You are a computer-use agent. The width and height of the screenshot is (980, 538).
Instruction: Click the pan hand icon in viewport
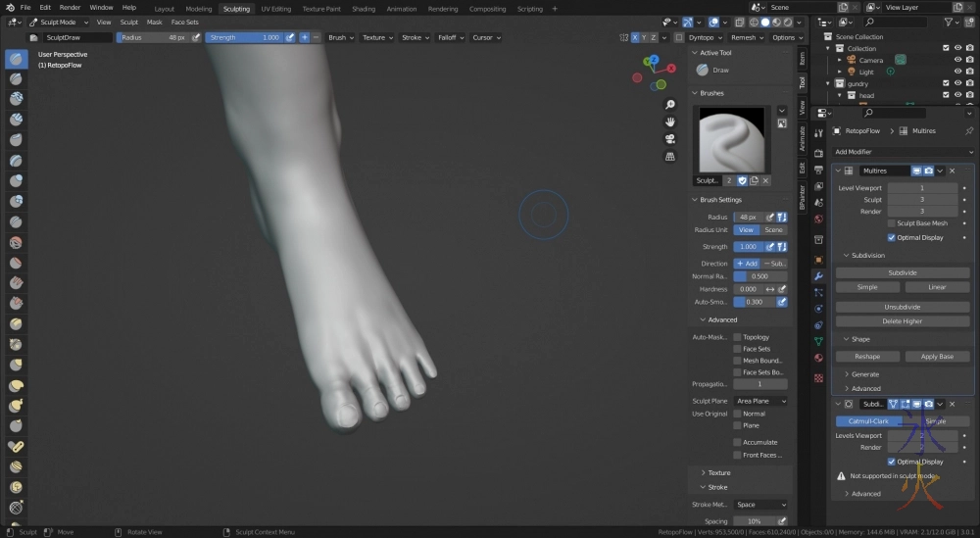tap(670, 122)
